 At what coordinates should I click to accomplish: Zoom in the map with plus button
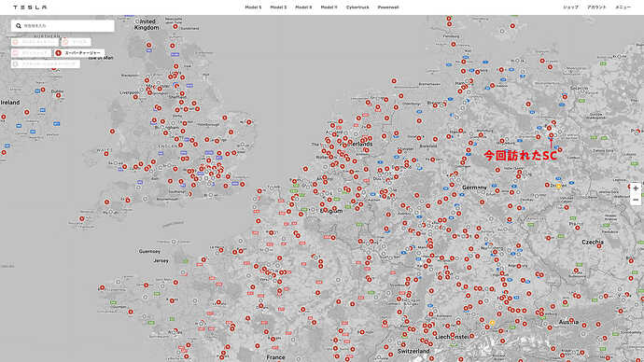[636, 188]
